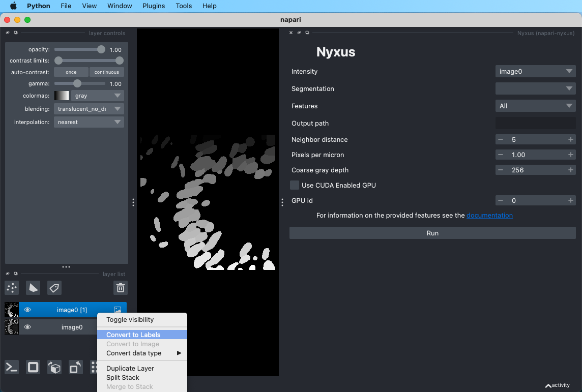Click the image0 layer thumbnail

(x=12, y=327)
